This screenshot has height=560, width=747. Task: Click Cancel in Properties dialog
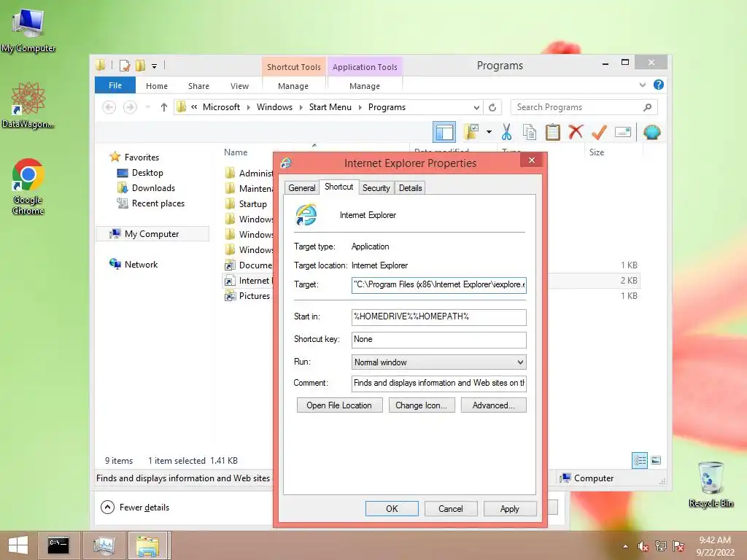click(450, 508)
